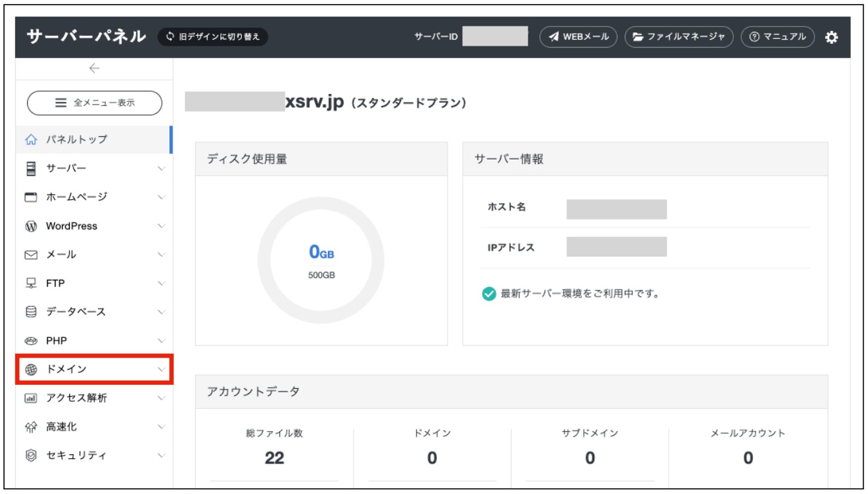868x494 pixels.
Task: Open WEBメール from the header
Action: click(578, 37)
